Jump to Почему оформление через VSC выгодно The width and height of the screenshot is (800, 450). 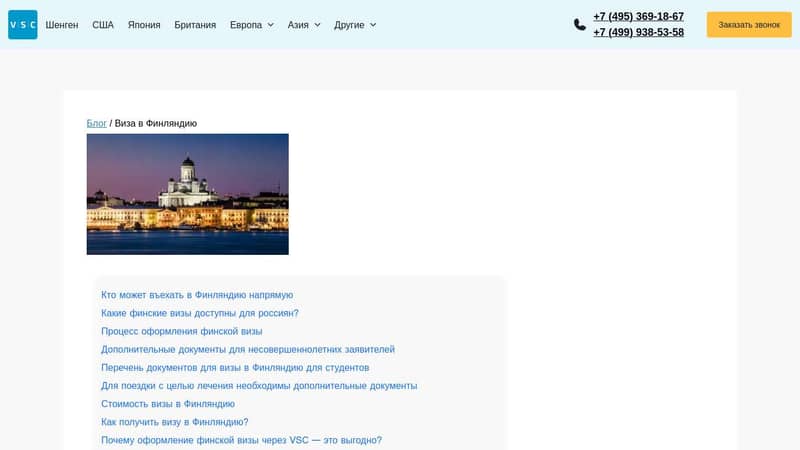pyautogui.click(x=241, y=440)
